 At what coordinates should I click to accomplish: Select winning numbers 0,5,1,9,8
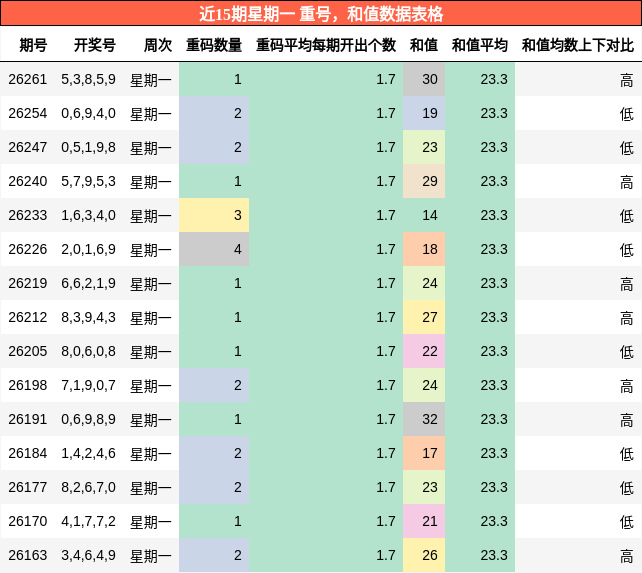(88, 147)
